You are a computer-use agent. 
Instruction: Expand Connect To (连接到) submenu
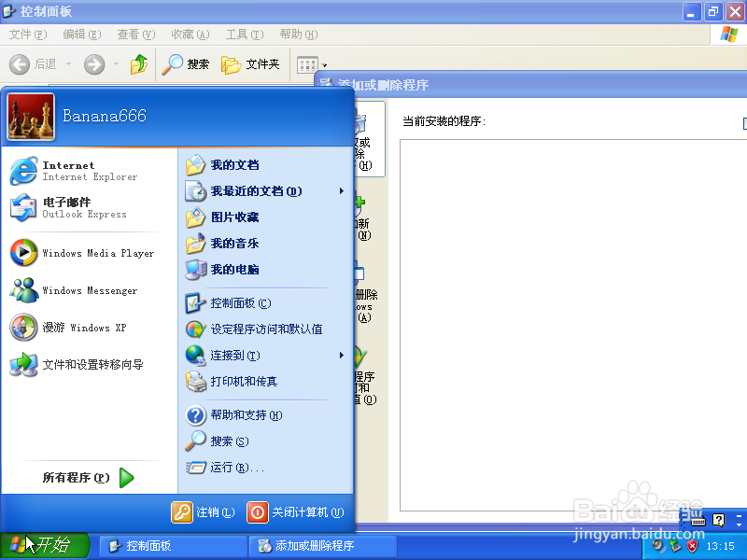point(266,356)
